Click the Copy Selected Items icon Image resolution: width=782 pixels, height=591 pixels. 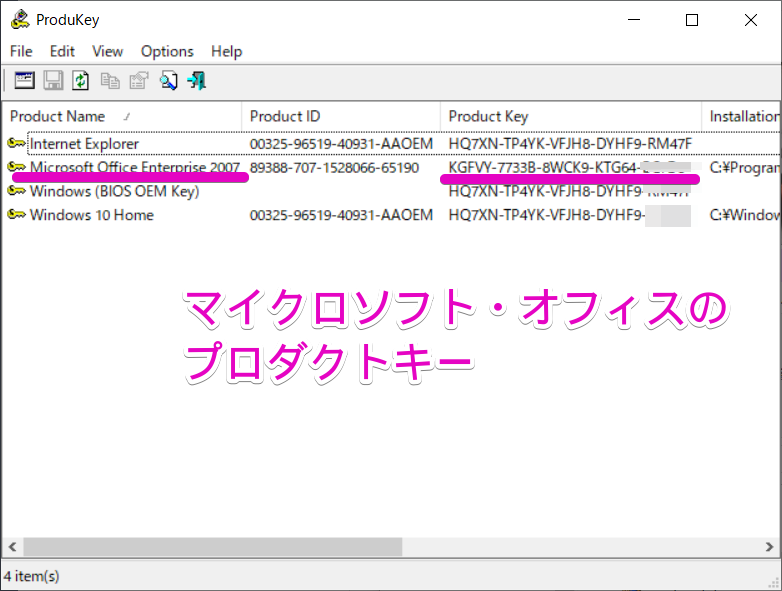110,80
